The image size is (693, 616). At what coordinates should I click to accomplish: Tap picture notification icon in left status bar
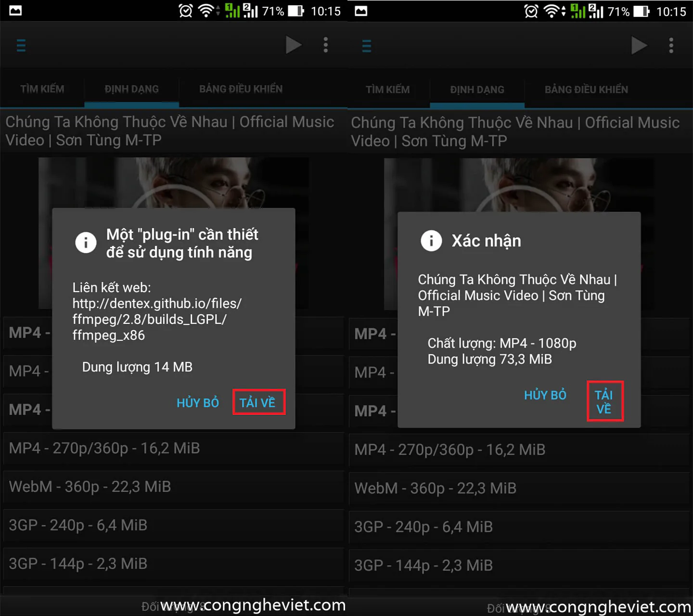[x=15, y=11]
